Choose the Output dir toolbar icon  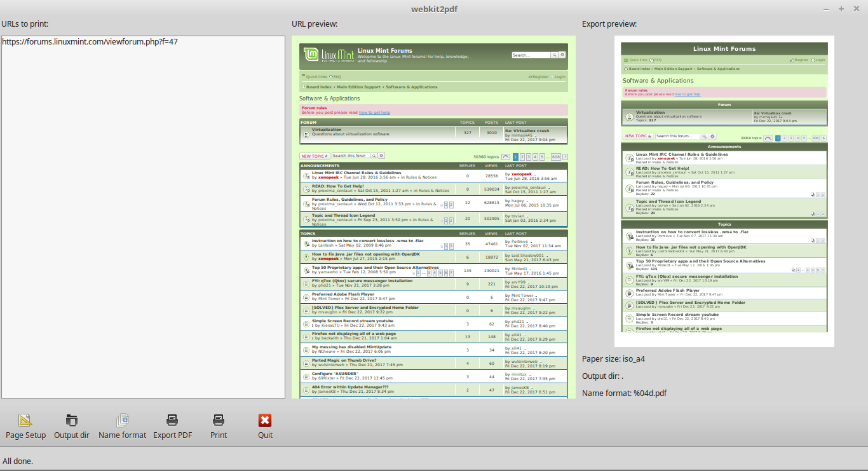72,420
